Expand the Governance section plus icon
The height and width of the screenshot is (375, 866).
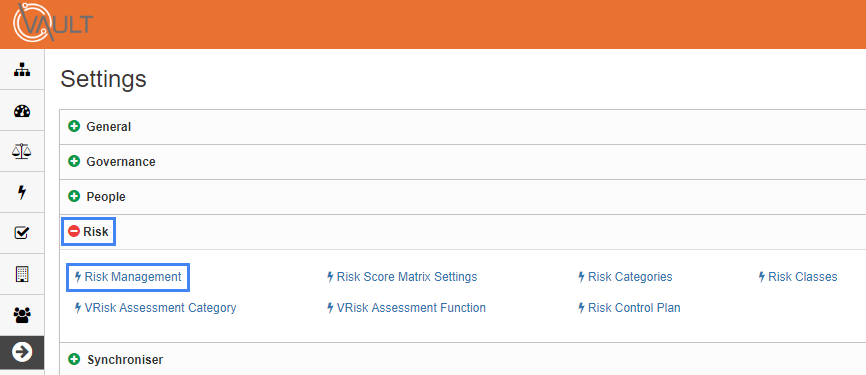point(74,162)
